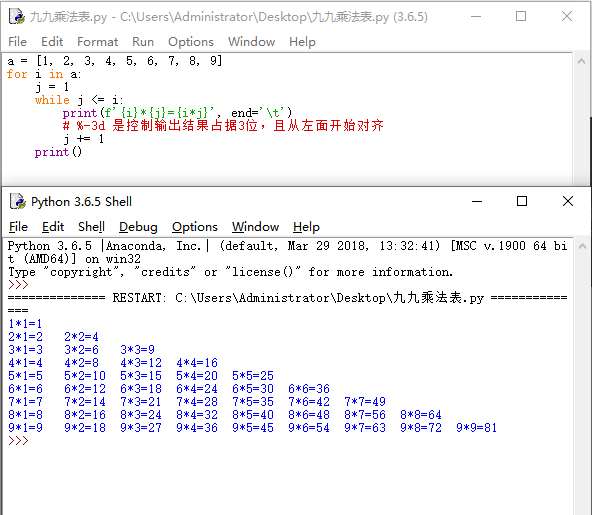
Task: Click the '8*8=64' output in Shell
Action: [421, 415]
